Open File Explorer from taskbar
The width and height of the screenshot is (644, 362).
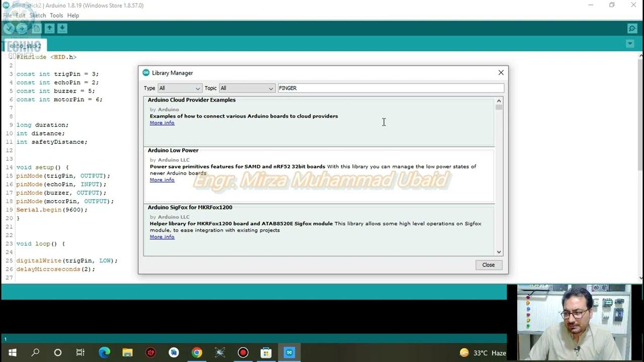tap(127, 353)
